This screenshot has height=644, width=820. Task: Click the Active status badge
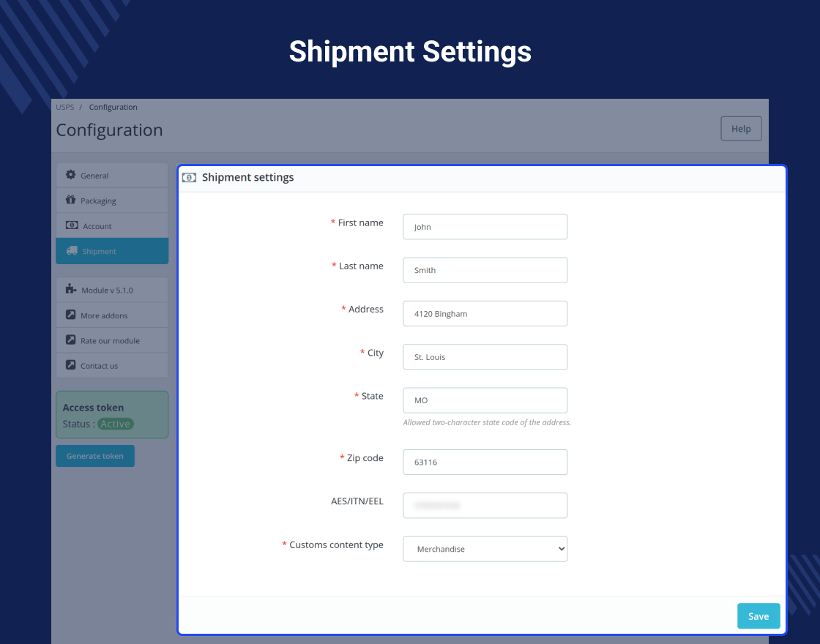pyautogui.click(x=115, y=423)
